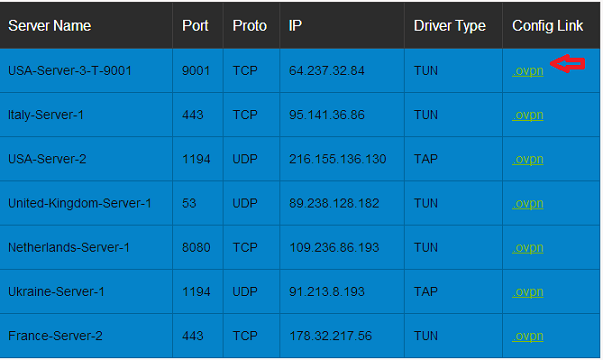The height and width of the screenshot is (360, 603).
Task: Open the .ovpn link for USA-Server-3-T-9001
Action: [528, 71]
